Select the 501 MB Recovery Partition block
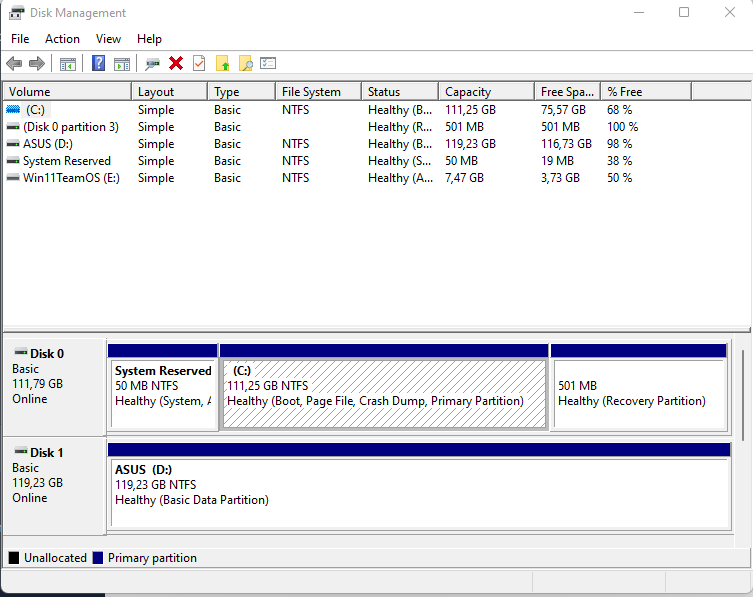 [638, 394]
